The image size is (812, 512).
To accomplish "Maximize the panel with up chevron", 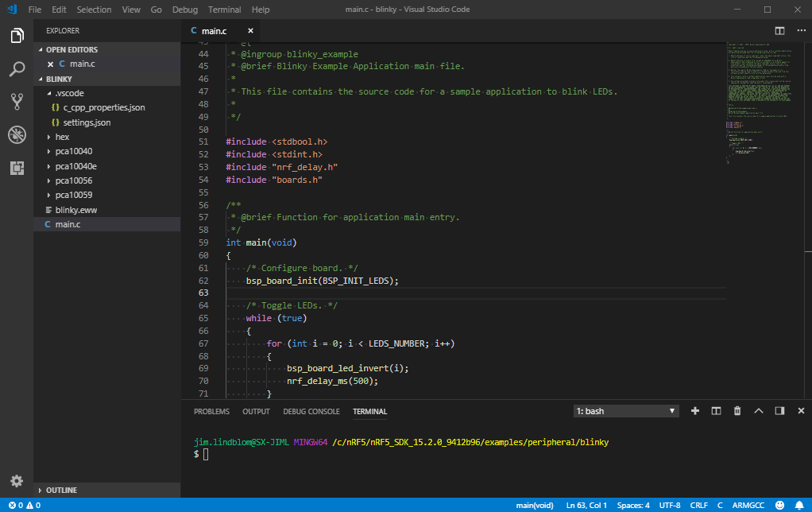I will pos(759,411).
